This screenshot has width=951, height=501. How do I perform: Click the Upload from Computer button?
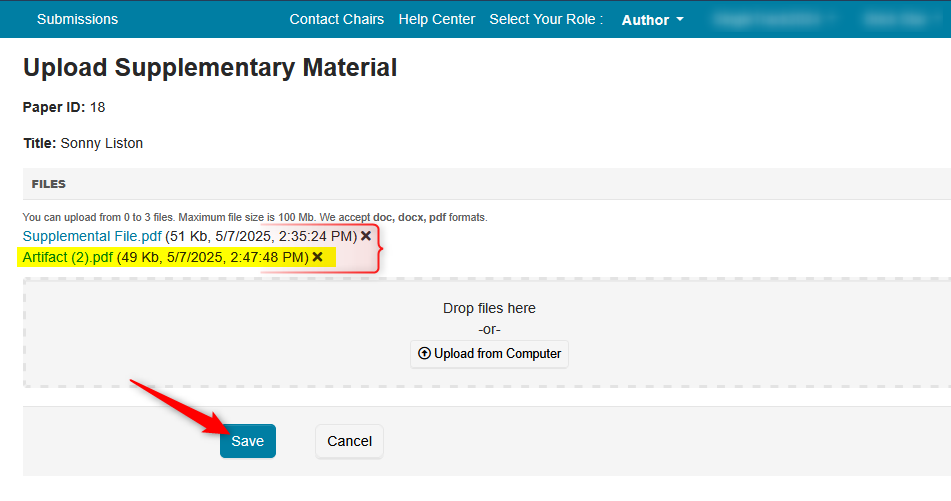489,354
